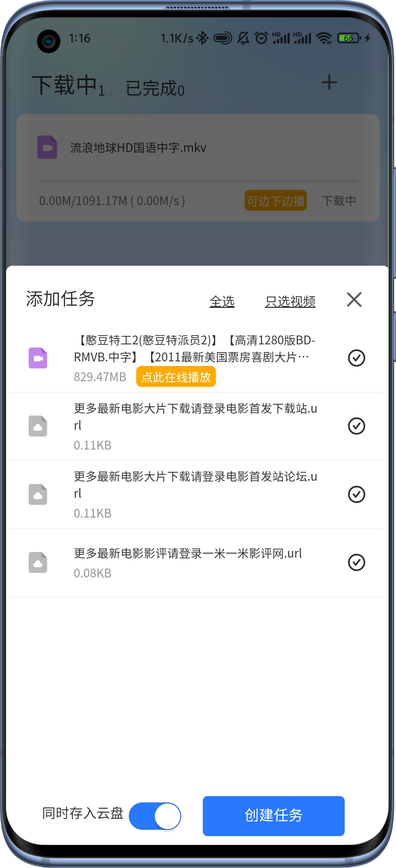Toggle 同时存入云盘 switch off
Screen dimensions: 396x868
click(155, 816)
